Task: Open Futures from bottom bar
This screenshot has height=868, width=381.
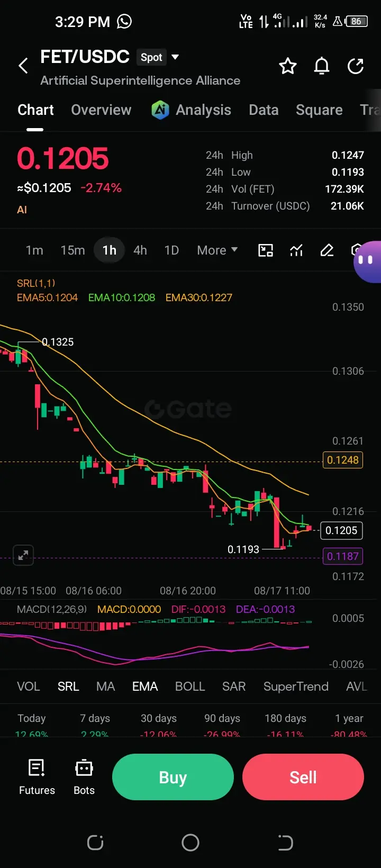Action: (37, 777)
